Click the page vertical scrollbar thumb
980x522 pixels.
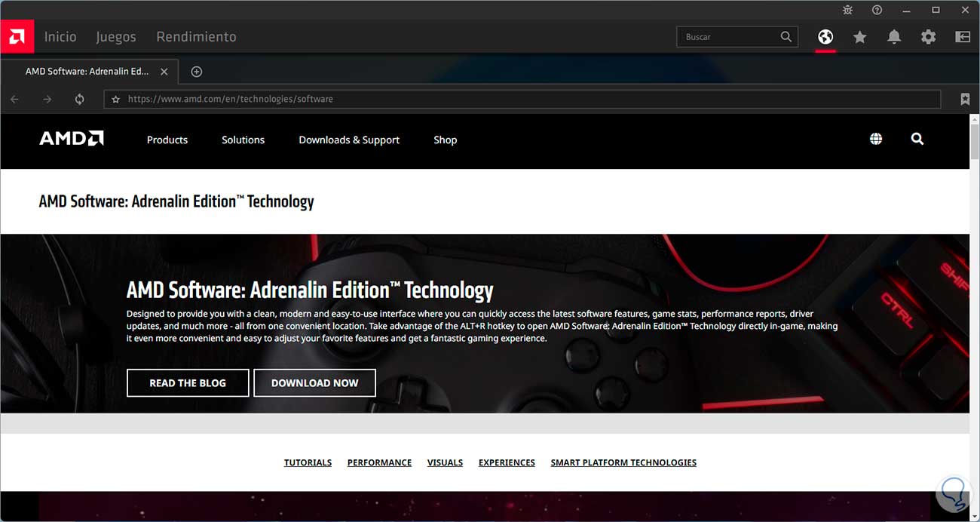975,143
